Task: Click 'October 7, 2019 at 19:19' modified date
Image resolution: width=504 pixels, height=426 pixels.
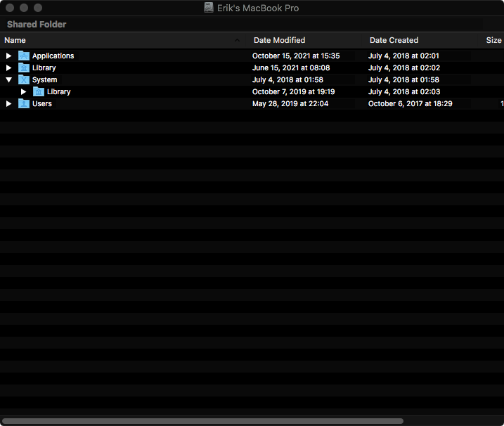Action: tap(293, 91)
